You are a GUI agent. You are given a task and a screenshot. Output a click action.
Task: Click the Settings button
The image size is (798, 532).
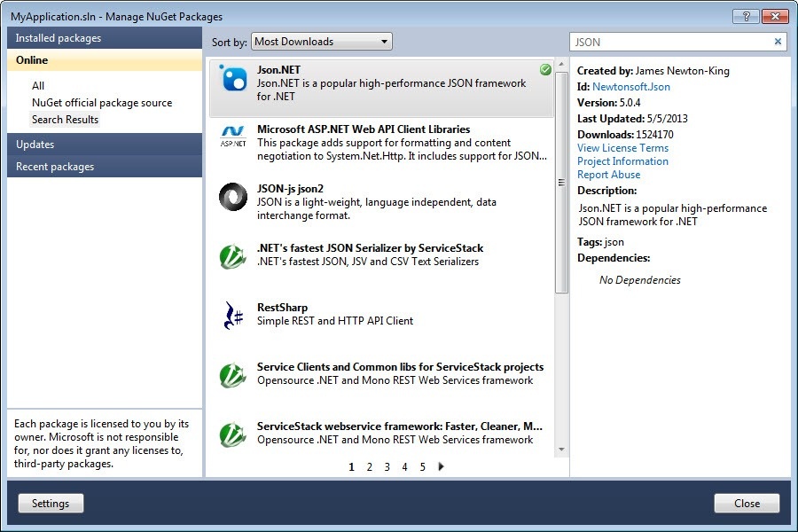[x=51, y=504]
